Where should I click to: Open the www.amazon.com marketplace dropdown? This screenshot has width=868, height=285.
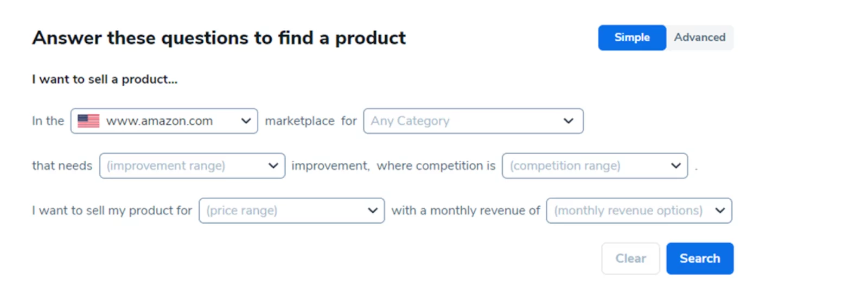click(x=164, y=121)
